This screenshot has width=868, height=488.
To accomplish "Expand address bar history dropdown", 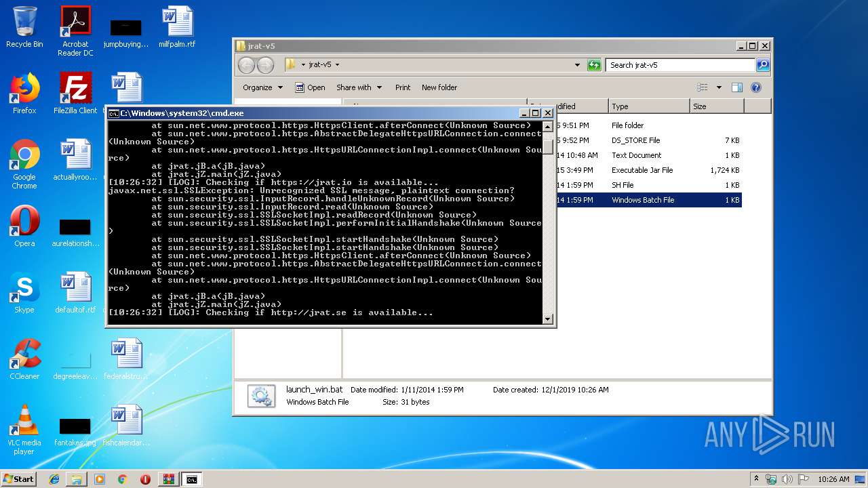I will tap(577, 65).
